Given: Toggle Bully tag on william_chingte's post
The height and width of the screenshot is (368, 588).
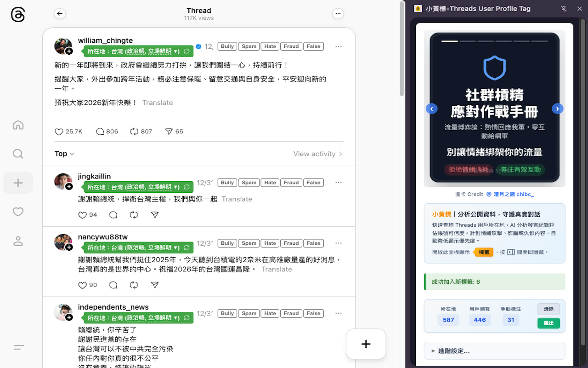Looking at the screenshot, I should coord(227,46).
